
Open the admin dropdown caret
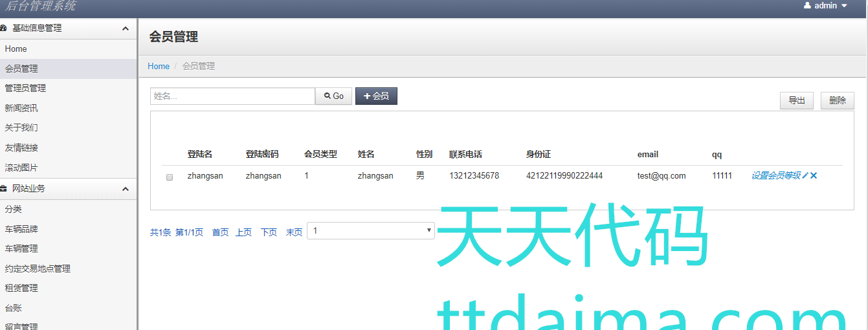coord(844,6)
